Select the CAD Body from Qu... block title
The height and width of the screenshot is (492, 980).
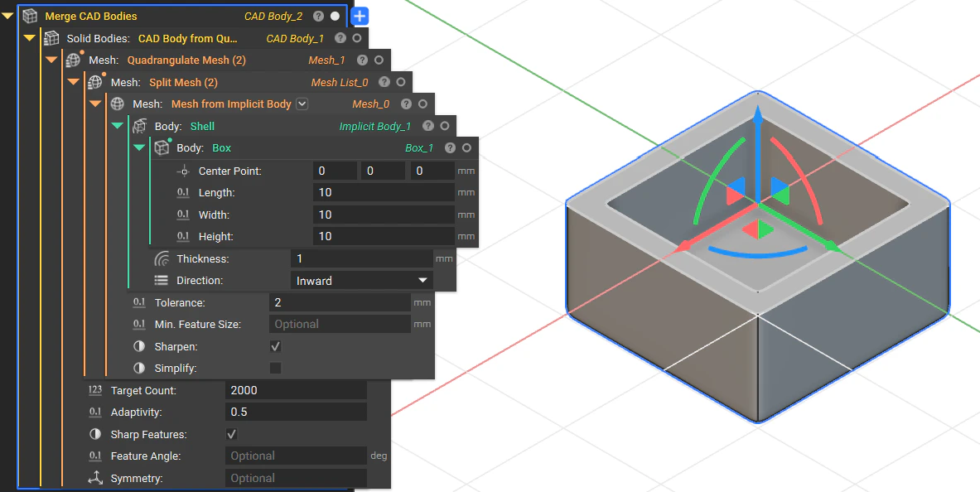pyautogui.click(x=187, y=38)
